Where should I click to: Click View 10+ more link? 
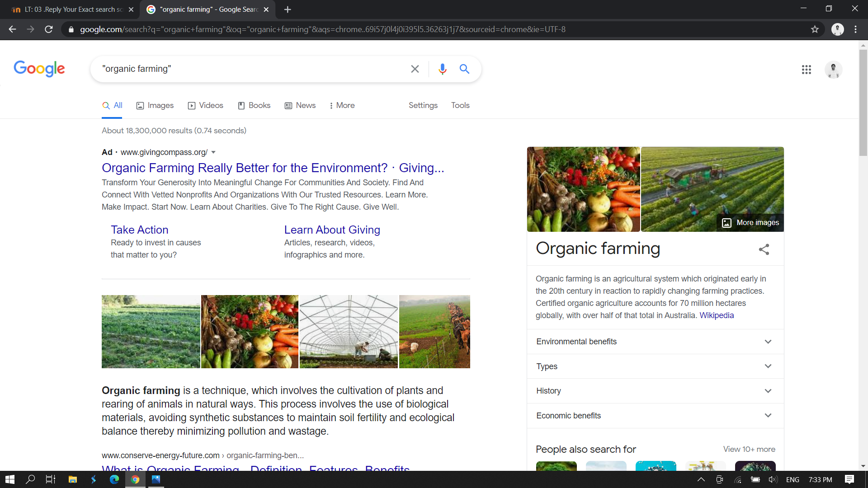tap(749, 449)
